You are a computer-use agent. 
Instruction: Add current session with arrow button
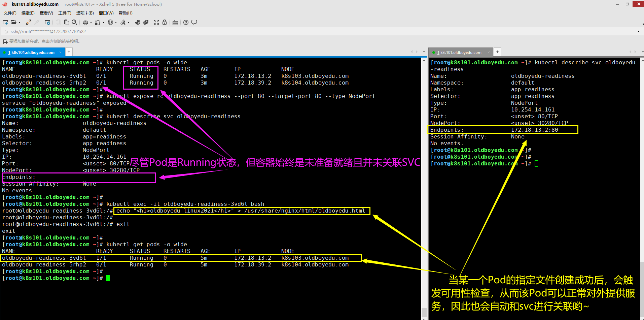click(5, 41)
